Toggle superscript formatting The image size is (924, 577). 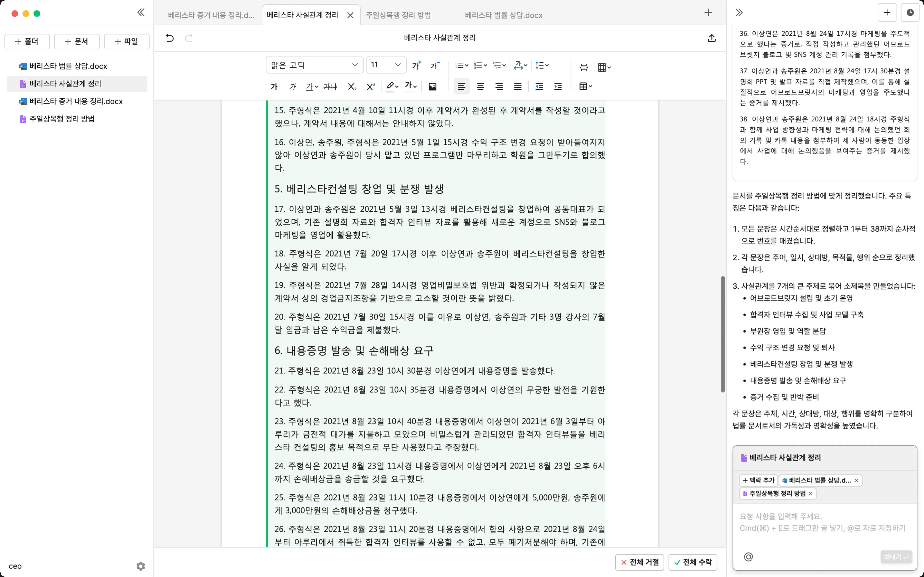pos(371,87)
